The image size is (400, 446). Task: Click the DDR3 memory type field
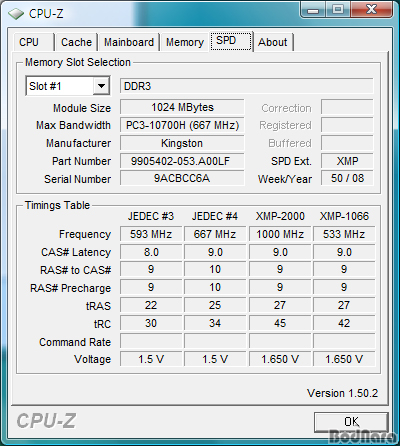tap(246, 86)
